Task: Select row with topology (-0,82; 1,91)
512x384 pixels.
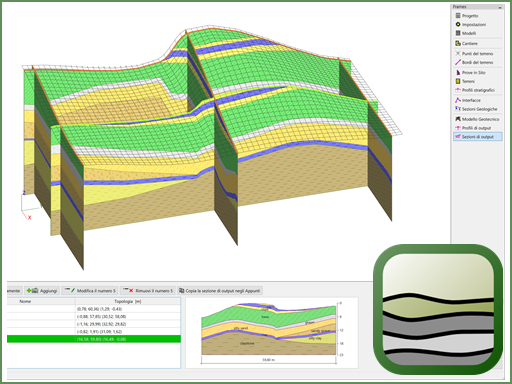Action: [94, 332]
